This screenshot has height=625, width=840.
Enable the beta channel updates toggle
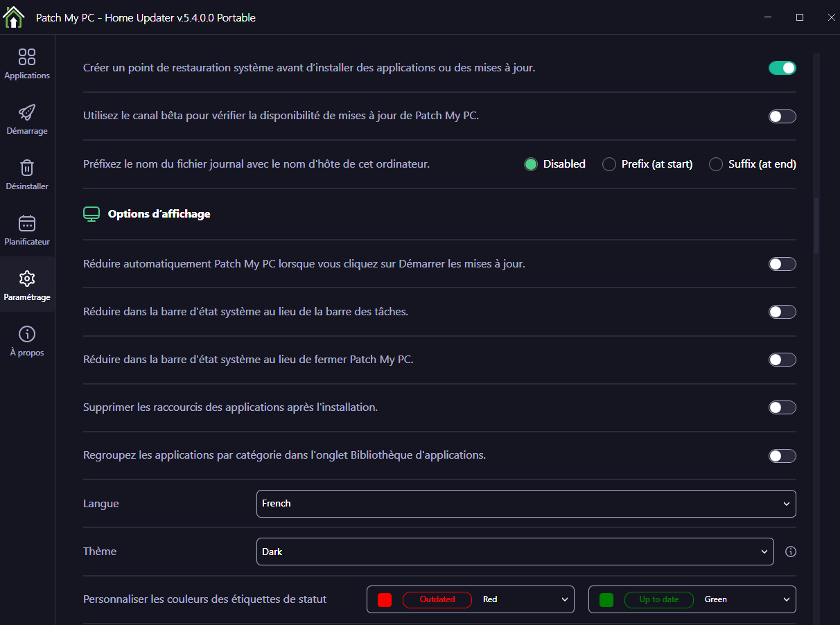click(782, 116)
